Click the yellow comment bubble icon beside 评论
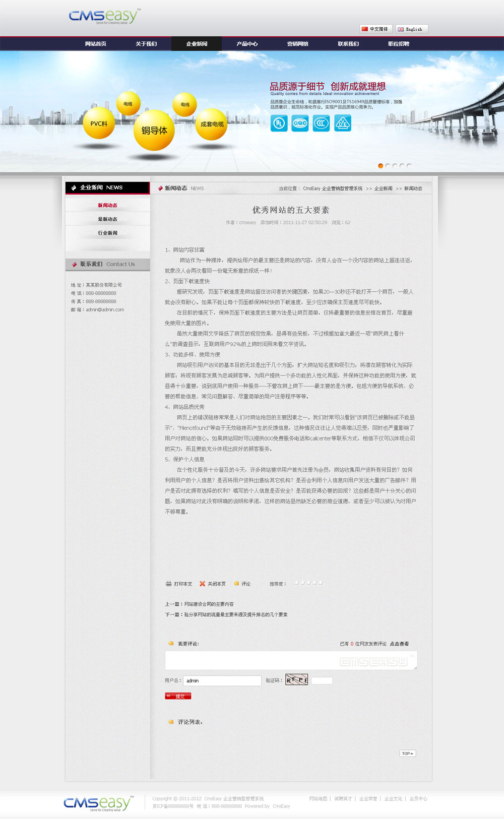This screenshot has height=819, width=504. [236, 584]
